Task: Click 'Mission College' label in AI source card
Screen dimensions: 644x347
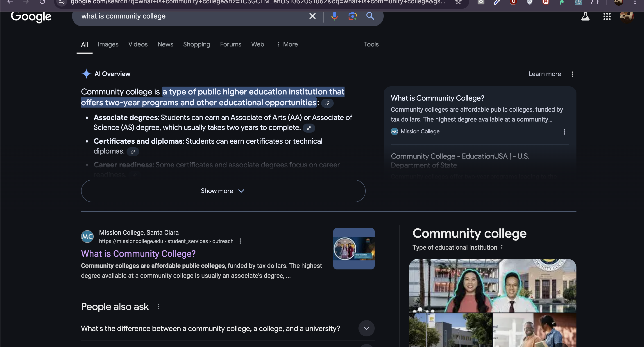Action: (420, 131)
